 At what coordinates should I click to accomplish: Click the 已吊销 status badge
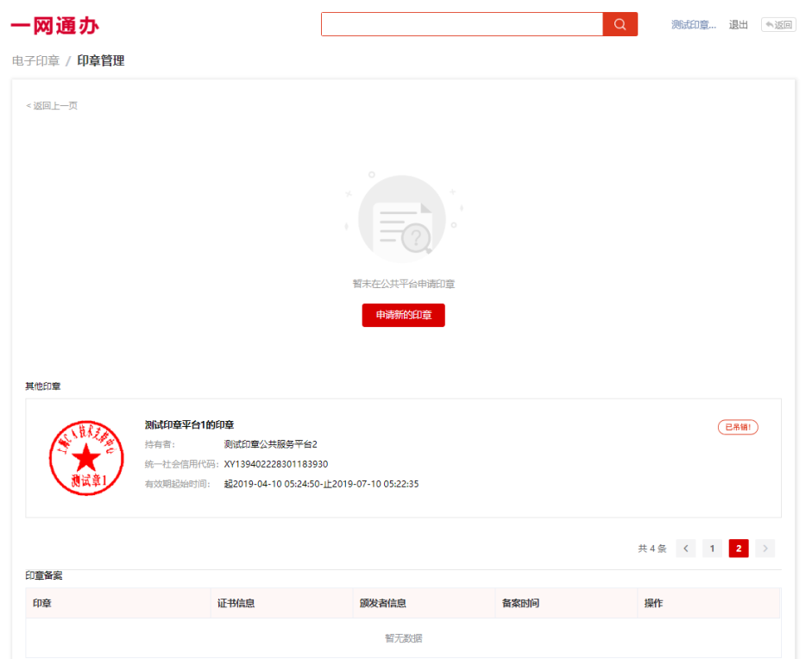tap(738, 427)
